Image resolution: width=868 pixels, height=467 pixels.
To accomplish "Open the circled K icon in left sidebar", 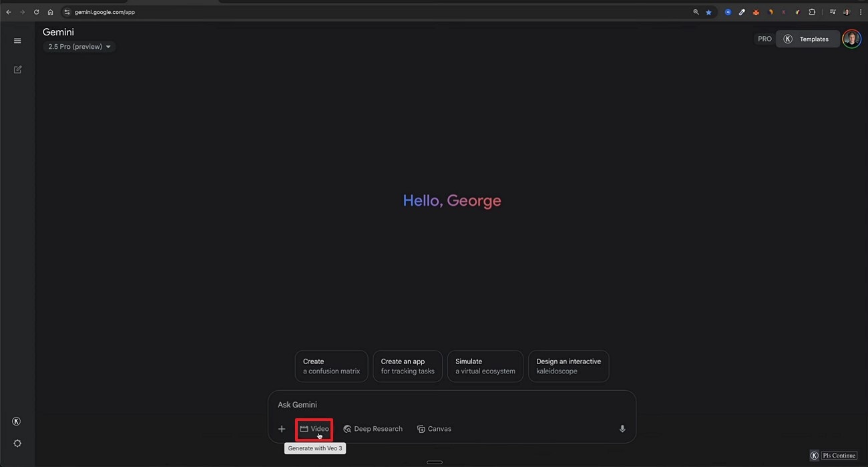I will [17, 421].
